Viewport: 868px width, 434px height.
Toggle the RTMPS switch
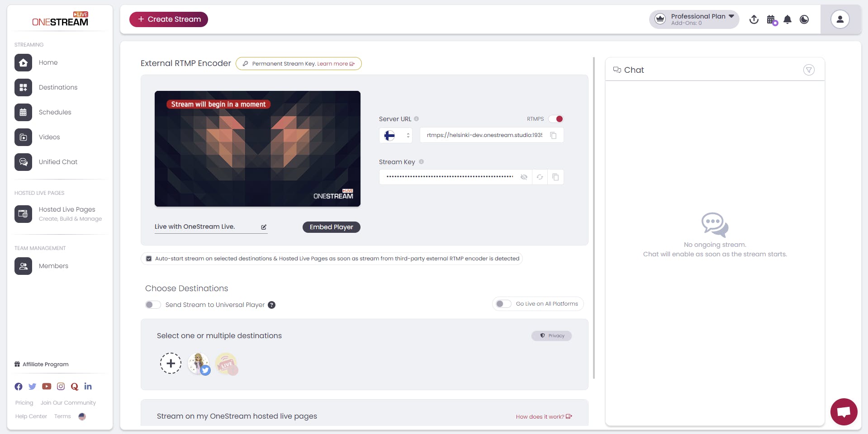pos(556,119)
